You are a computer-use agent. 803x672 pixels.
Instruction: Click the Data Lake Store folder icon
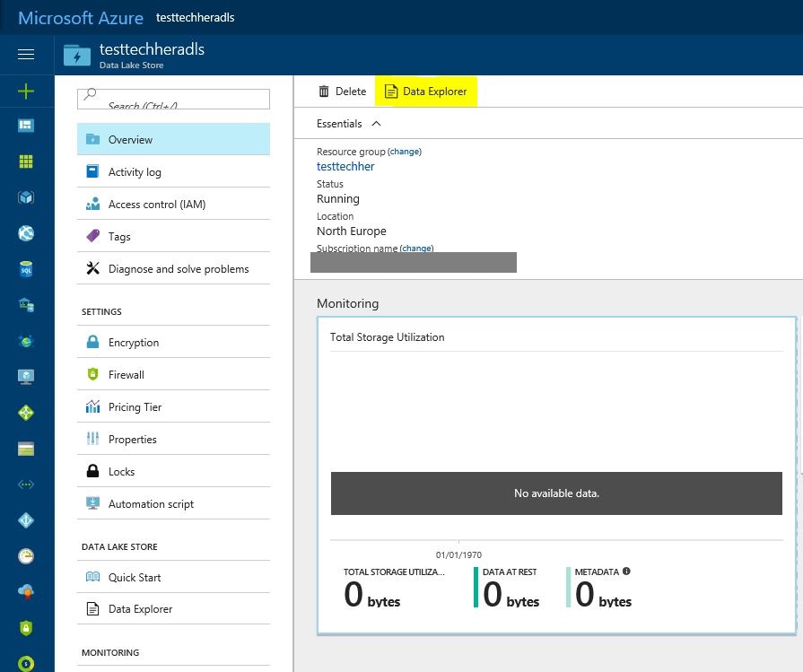coord(77,56)
